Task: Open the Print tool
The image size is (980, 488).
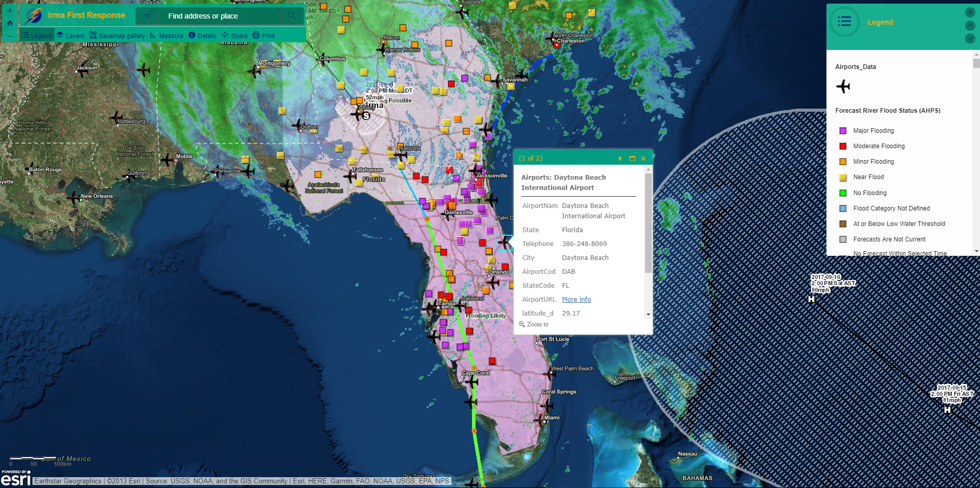Action: [263, 36]
